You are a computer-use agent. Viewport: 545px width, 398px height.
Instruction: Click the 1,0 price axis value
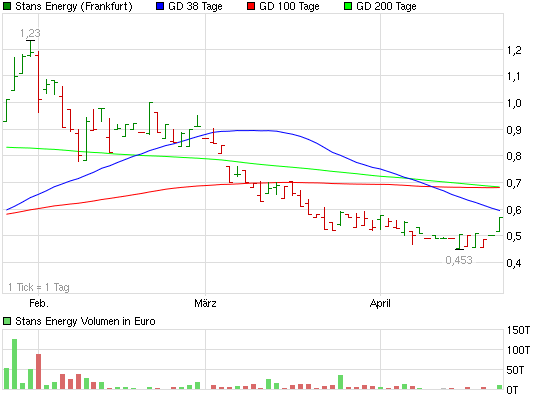(x=514, y=103)
